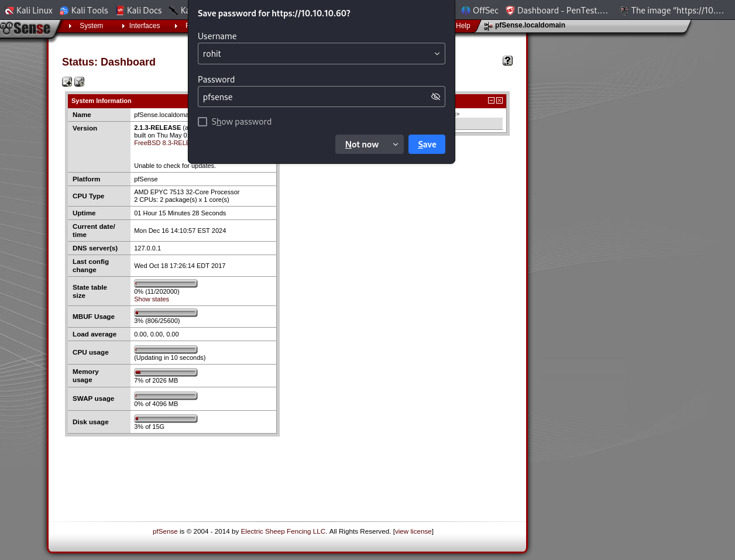Click the 'AMD EPYC 7513 32-Core Processor' text

coord(187,192)
